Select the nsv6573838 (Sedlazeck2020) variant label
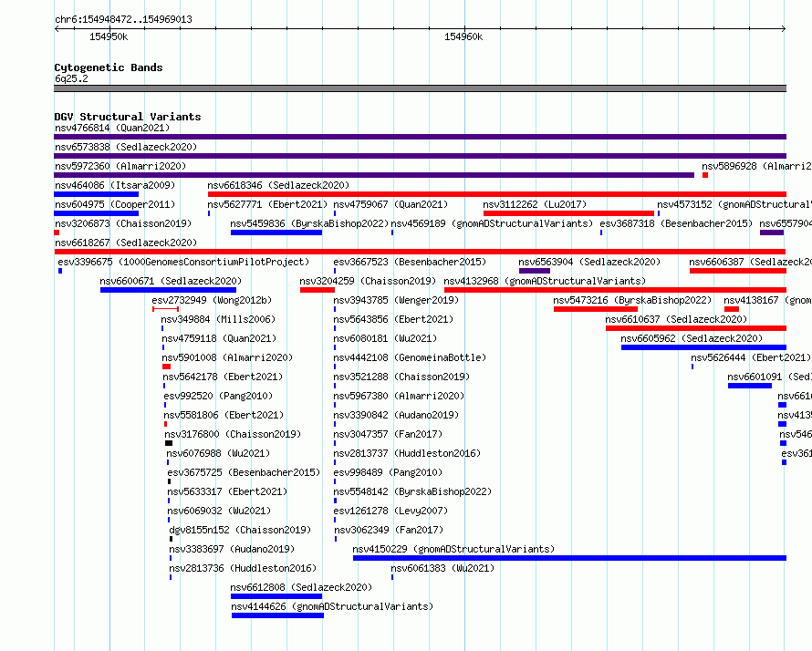The width and height of the screenshot is (812, 651). point(126,147)
